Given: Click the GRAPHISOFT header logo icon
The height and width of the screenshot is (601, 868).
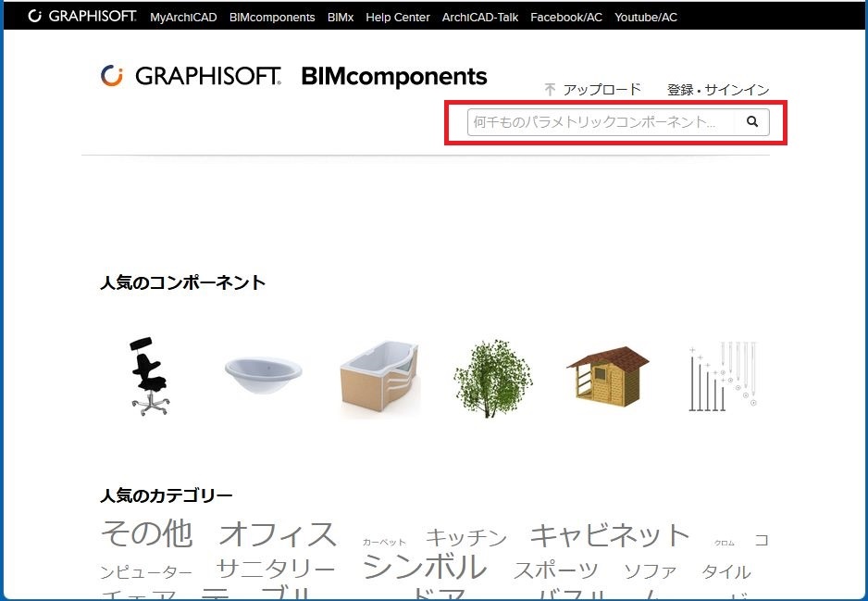Looking at the screenshot, I should (x=111, y=76).
